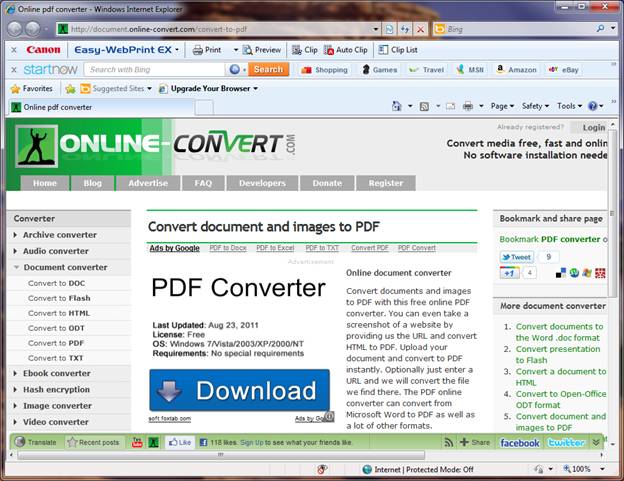
Task: Click the Home icon in command bar
Action: tap(397, 106)
